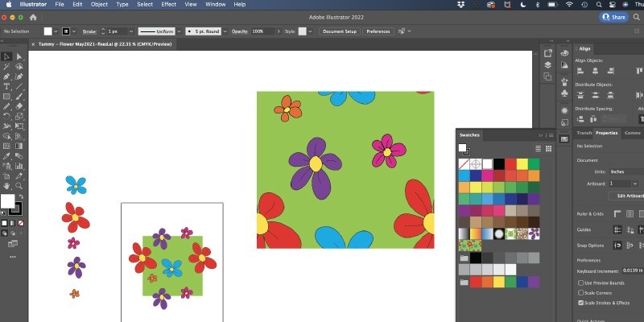The image size is (644, 322).
Task: Click the Edit Toolbar three-dots icon
Action: 12,256
